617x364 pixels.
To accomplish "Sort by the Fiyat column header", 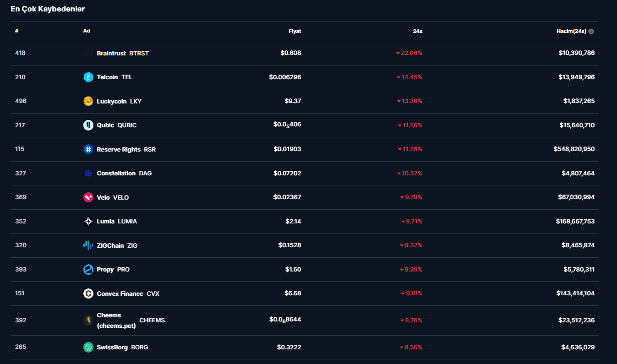I will coord(295,31).
